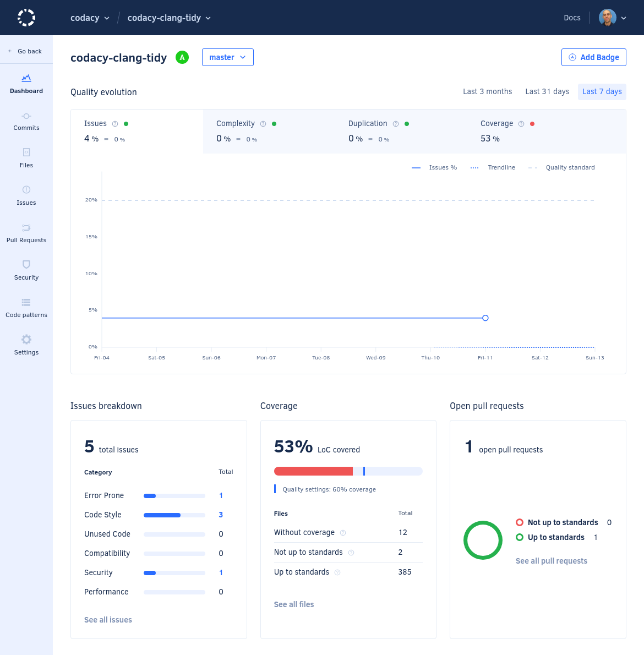Click the Go back arrow icon
This screenshot has width=644, height=655.
click(x=10, y=51)
